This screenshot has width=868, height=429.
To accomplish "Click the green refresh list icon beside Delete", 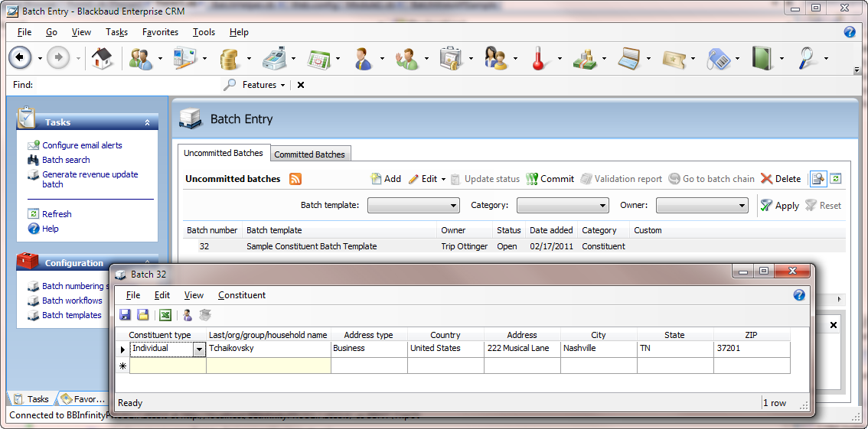I will click(835, 179).
